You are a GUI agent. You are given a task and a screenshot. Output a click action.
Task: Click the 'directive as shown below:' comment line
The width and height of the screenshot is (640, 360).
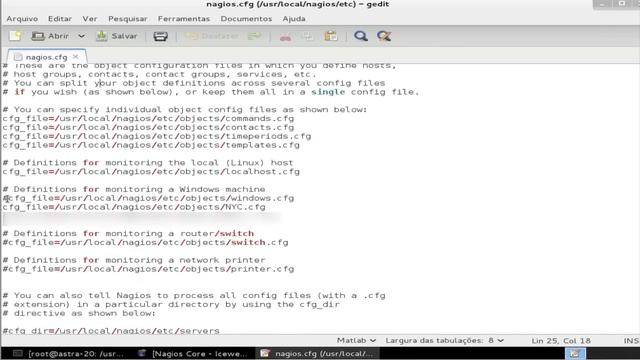79,313
